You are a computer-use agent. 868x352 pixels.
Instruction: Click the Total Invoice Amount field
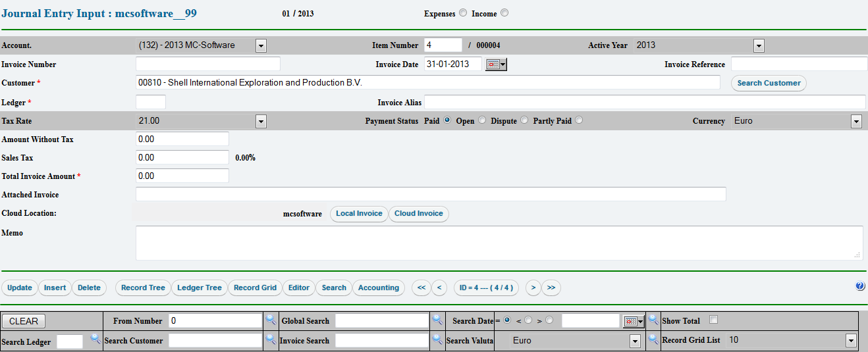pyautogui.click(x=182, y=176)
